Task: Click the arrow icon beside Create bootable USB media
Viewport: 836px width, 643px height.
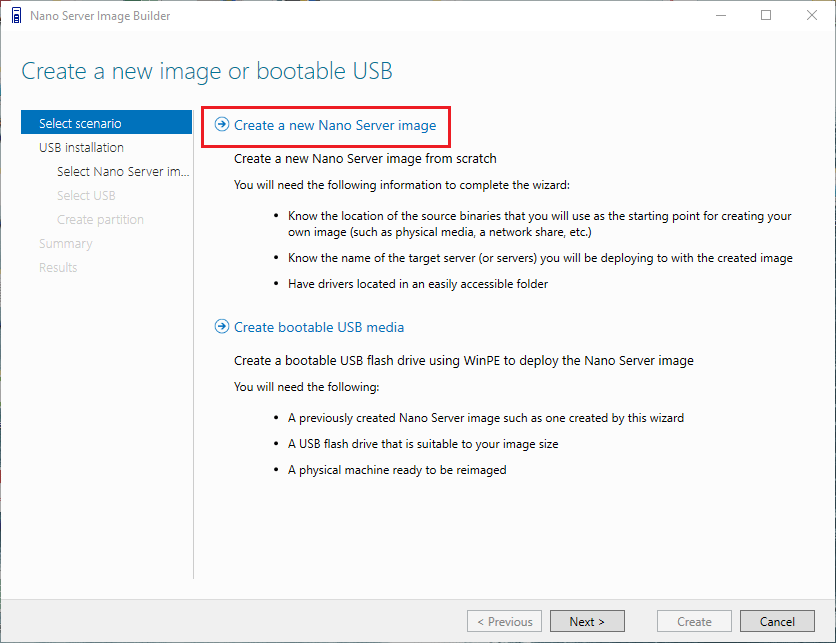Action: [x=222, y=327]
